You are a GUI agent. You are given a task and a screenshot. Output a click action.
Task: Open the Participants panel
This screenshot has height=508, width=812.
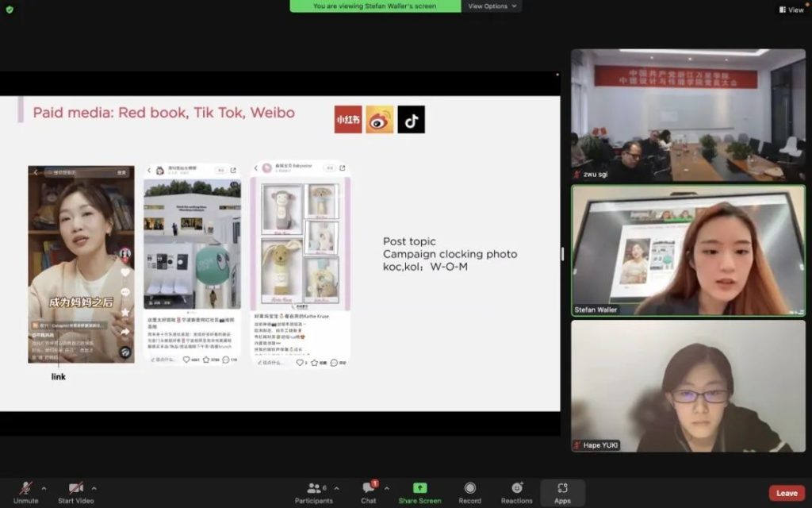(x=314, y=492)
